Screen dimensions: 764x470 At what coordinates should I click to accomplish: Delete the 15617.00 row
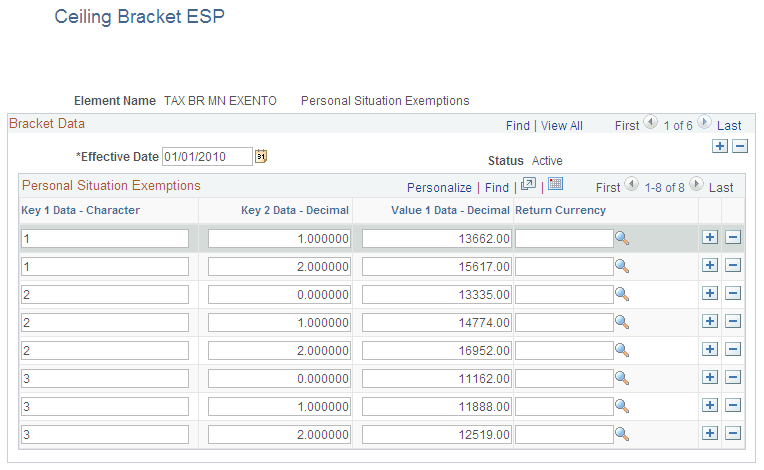(x=733, y=265)
